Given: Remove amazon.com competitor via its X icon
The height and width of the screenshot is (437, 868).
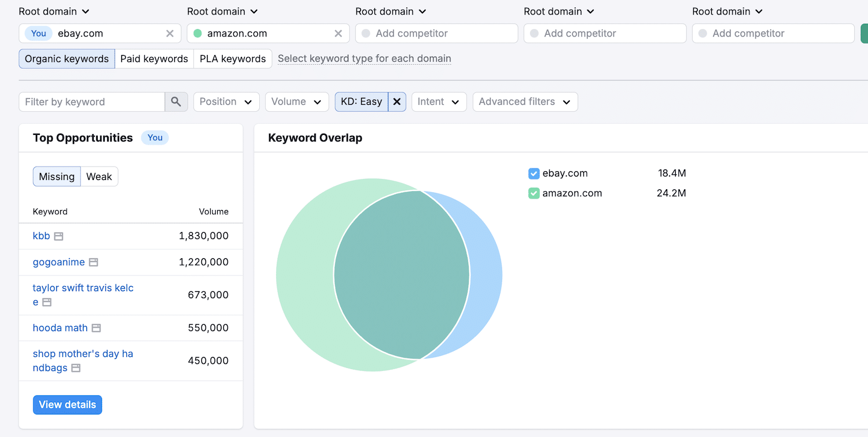Looking at the screenshot, I should click(x=339, y=34).
